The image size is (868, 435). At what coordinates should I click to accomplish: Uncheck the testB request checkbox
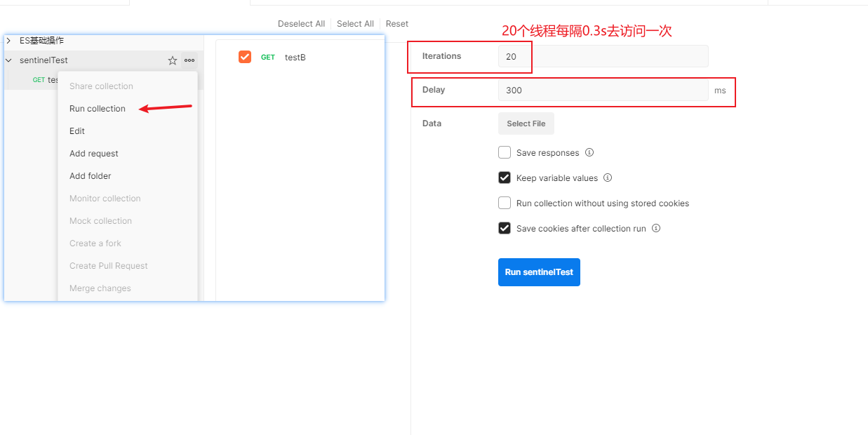245,57
